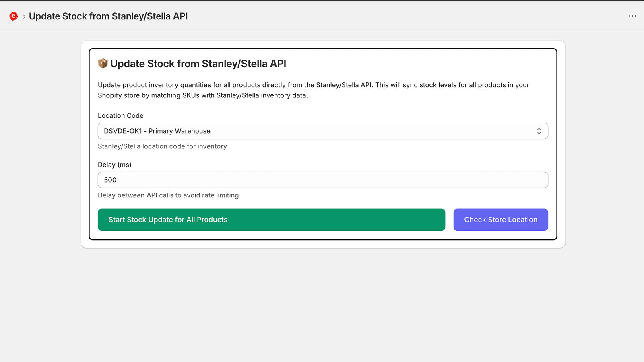Click the Delay (ms) input field
Screen dimensions: 644x362
tap(323, 180)
